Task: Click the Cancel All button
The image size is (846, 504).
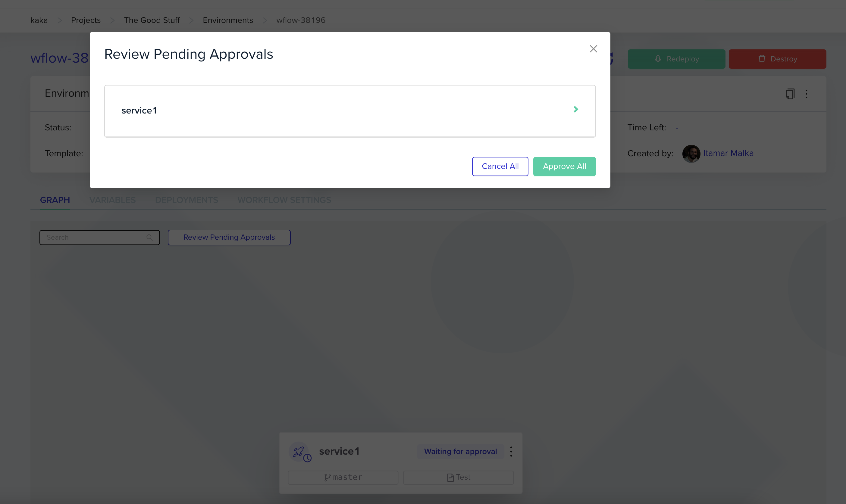Action: pyautogui.click(x=500, y=166)
